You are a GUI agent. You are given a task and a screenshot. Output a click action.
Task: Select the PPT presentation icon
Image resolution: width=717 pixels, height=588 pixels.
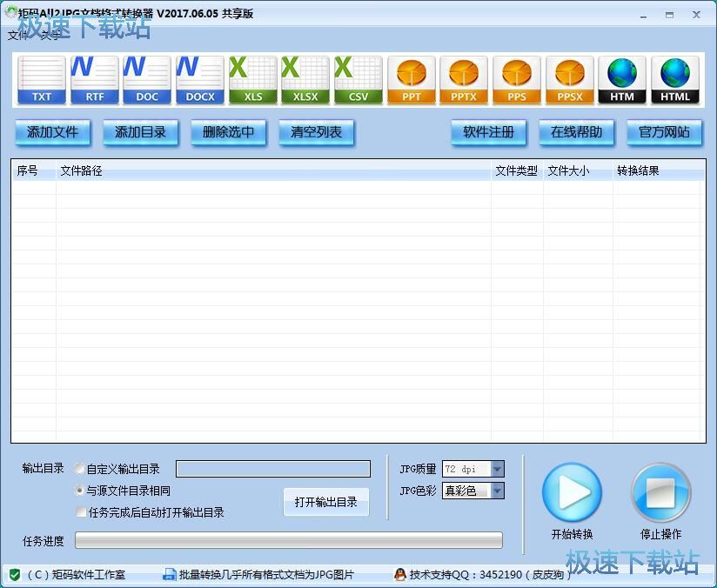(411, 80)
